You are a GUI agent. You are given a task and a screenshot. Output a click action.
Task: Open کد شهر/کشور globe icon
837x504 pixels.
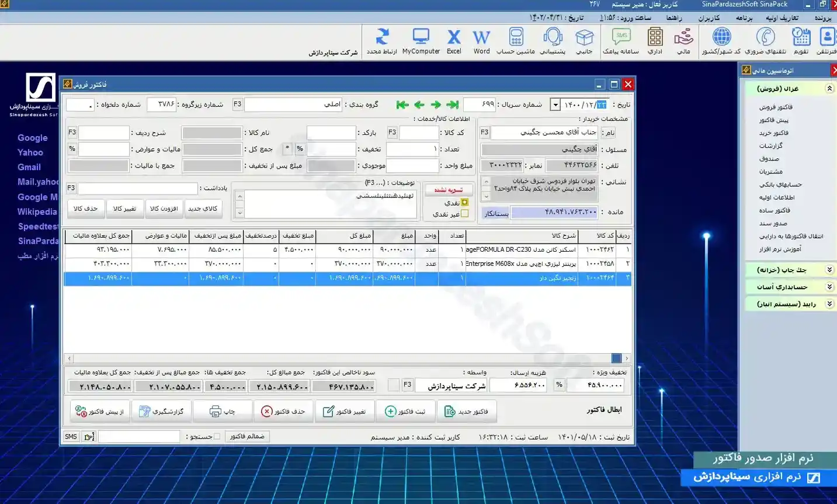point(721,41)
